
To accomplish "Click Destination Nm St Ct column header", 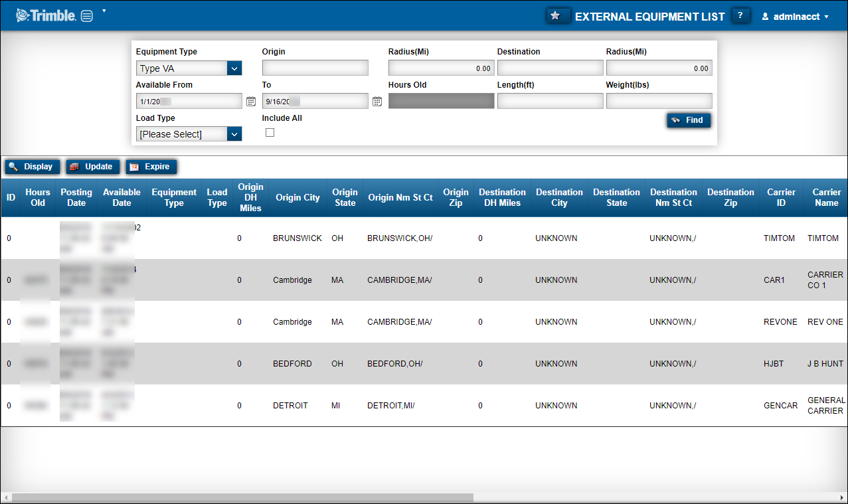I will (x=673, y=197).
